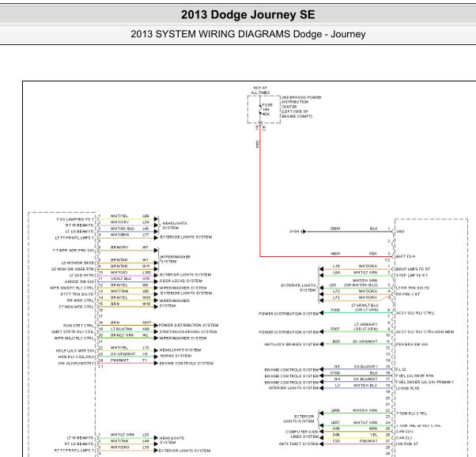Click the 'RT HI BEAM FD' pin label
This screenshot has height=457, width=476.
pos(80,225)
